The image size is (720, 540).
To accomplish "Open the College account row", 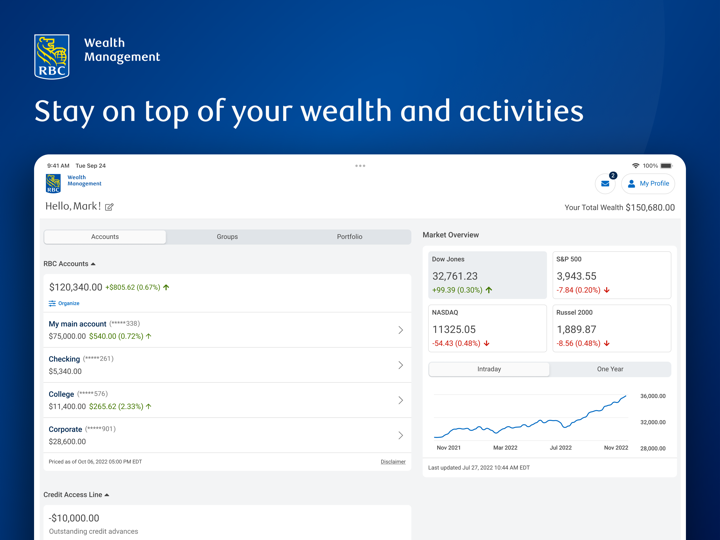I will click(x=227, y=400).
